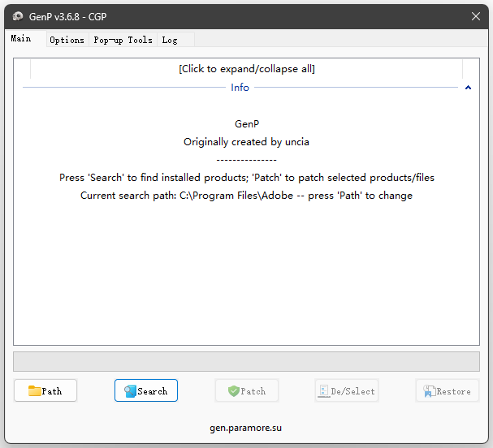Click the 'GenP' title text in info

coord(247,124)
